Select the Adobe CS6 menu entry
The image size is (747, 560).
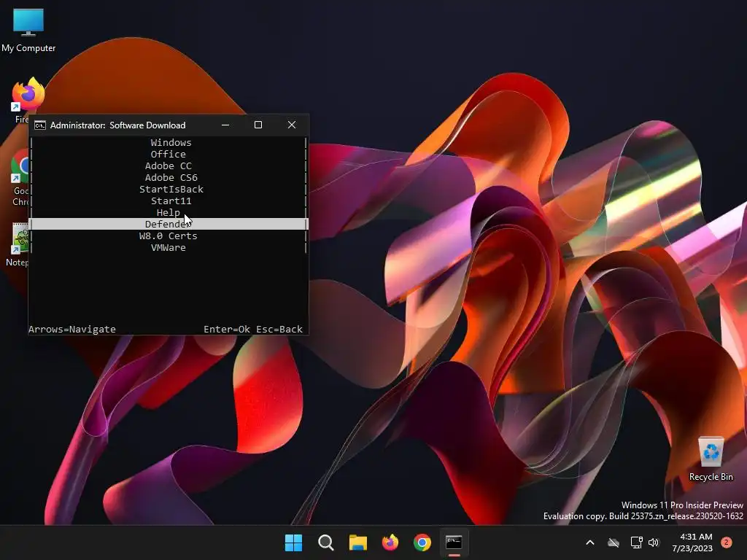169,178
